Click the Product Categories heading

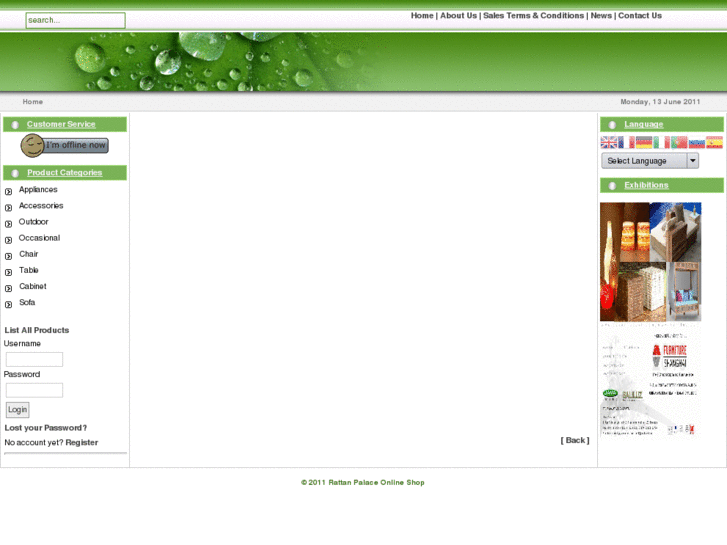(64, 173)
